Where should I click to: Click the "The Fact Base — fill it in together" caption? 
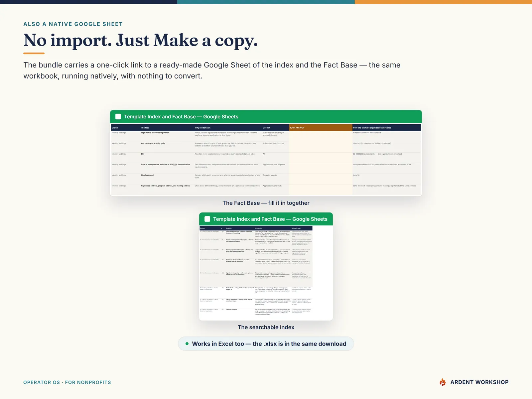coord(266,203)
